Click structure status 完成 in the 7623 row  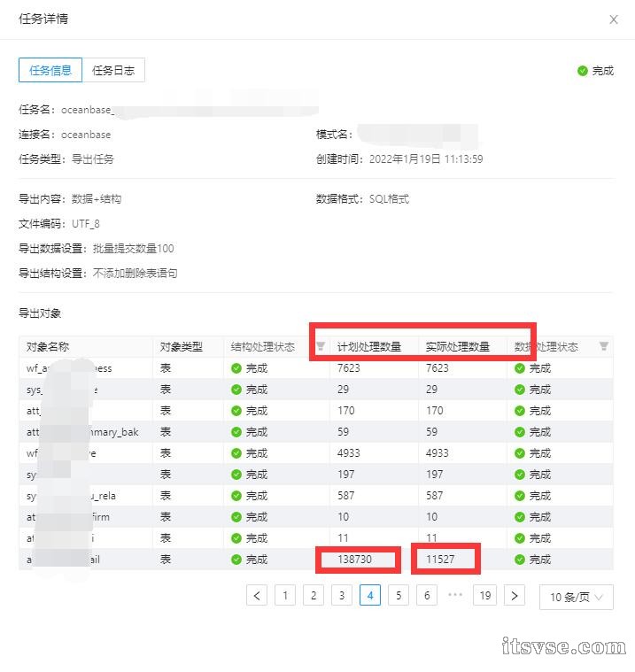tap(249, 368)
